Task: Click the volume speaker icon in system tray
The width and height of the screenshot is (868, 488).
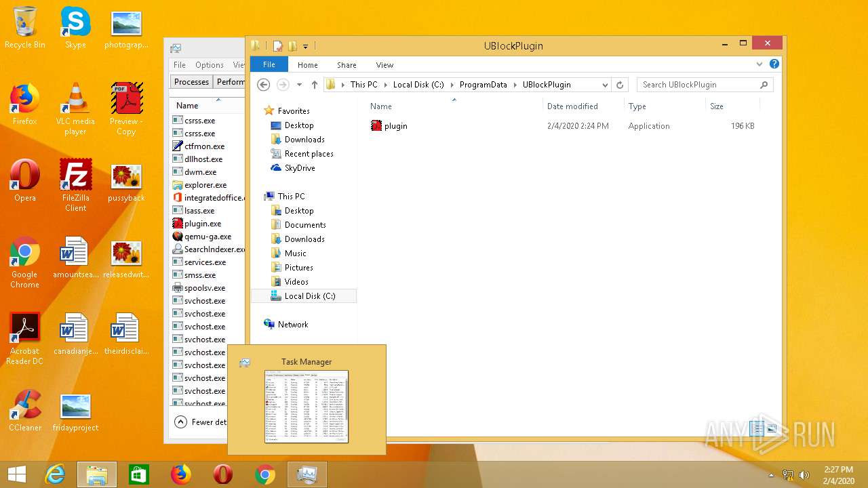Action: pos(804,474)
